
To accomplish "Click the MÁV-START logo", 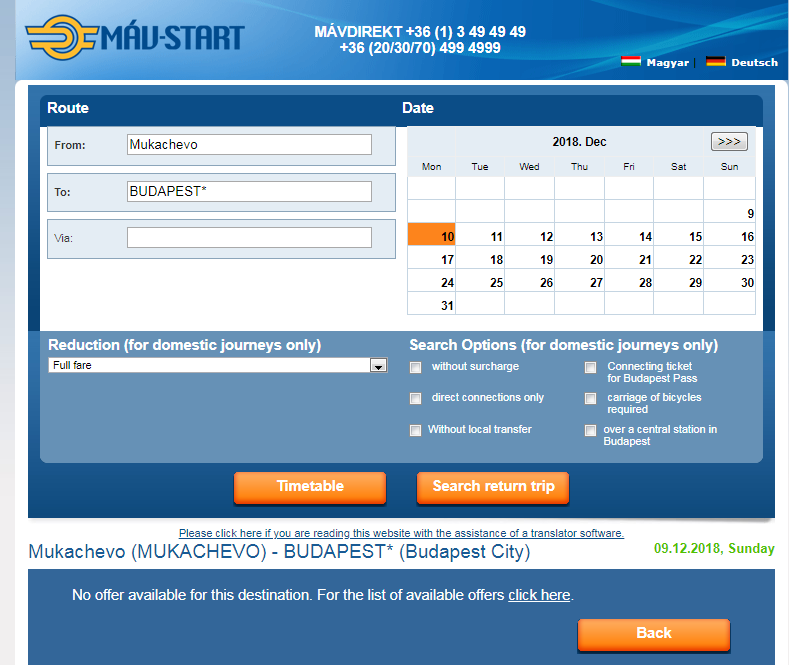I will (x=135, y=38).
